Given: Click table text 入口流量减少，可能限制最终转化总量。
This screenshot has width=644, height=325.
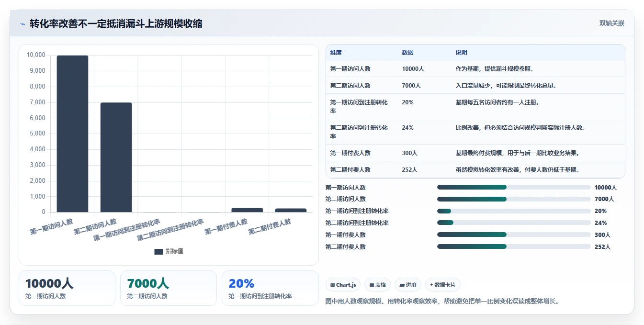Looking at the screenshot, I should coord(506,86).
